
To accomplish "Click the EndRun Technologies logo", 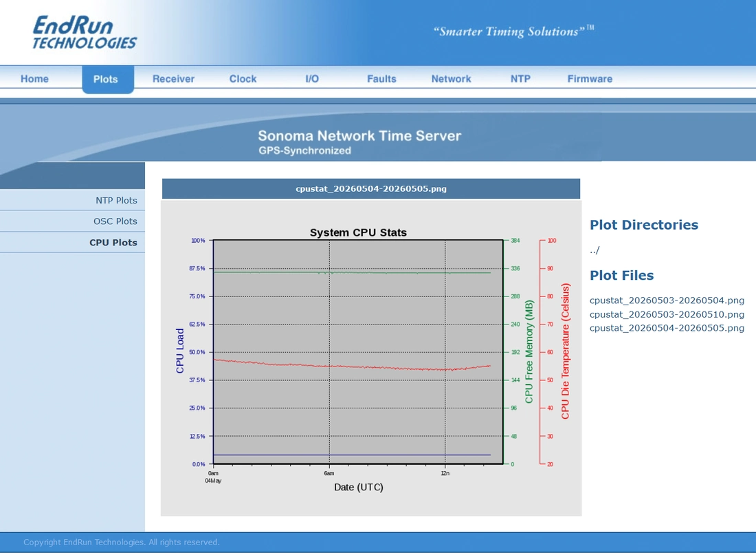I will coord(85,32).
